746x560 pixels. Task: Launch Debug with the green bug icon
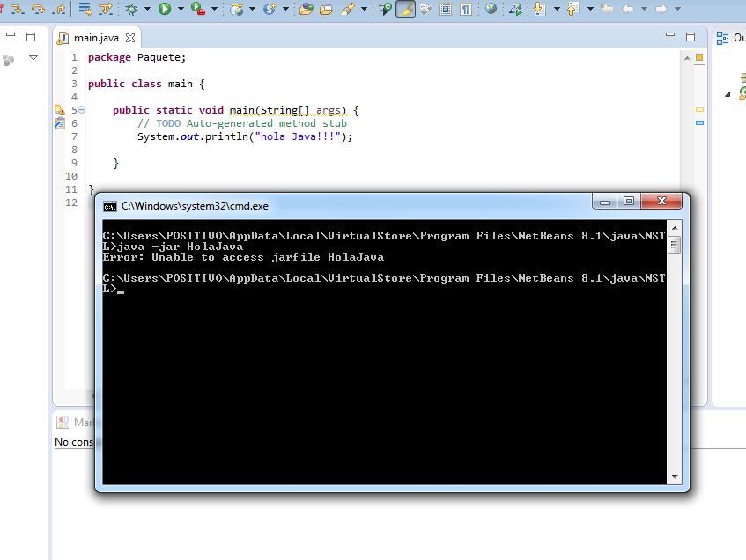coord(132,9)
